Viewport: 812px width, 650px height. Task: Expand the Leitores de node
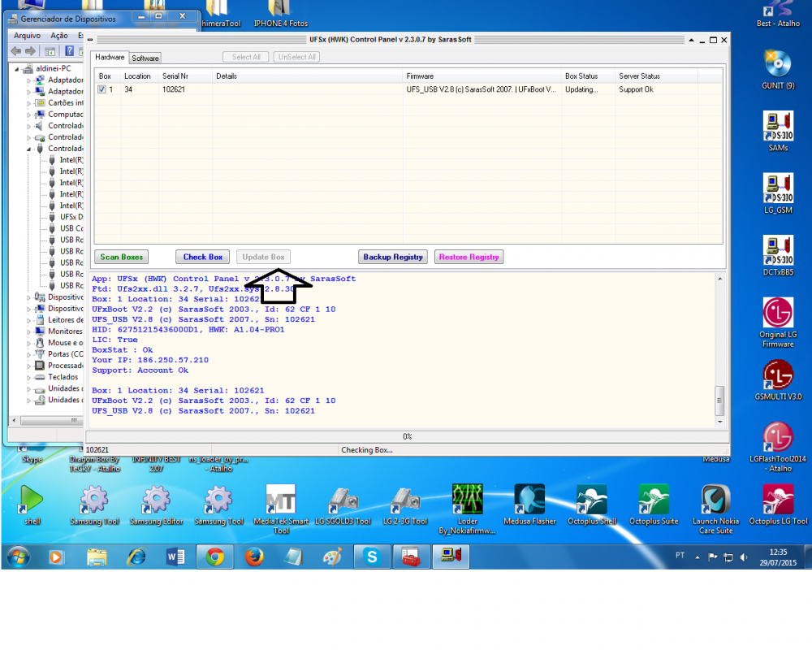point(29,320)
